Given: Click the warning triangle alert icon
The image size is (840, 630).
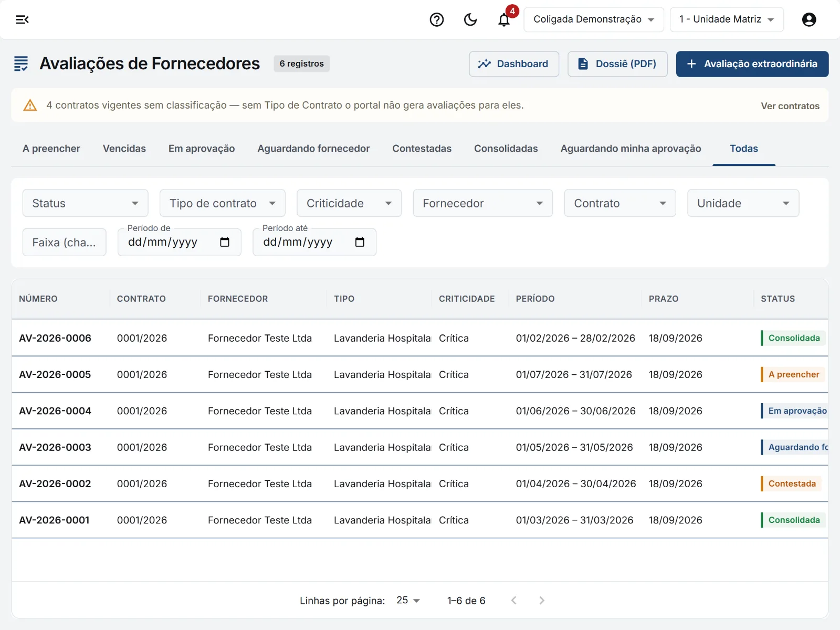Looking at the screenshot, I should 30,105.
